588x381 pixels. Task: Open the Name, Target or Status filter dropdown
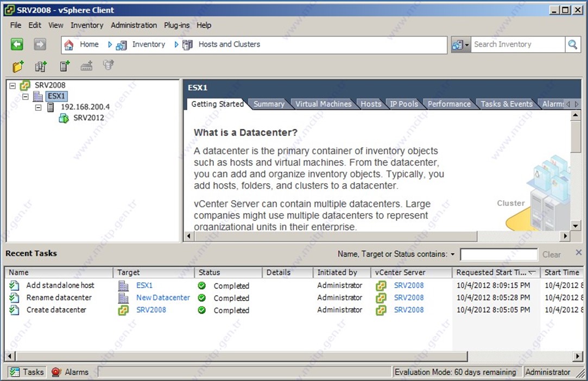(453, 254)
